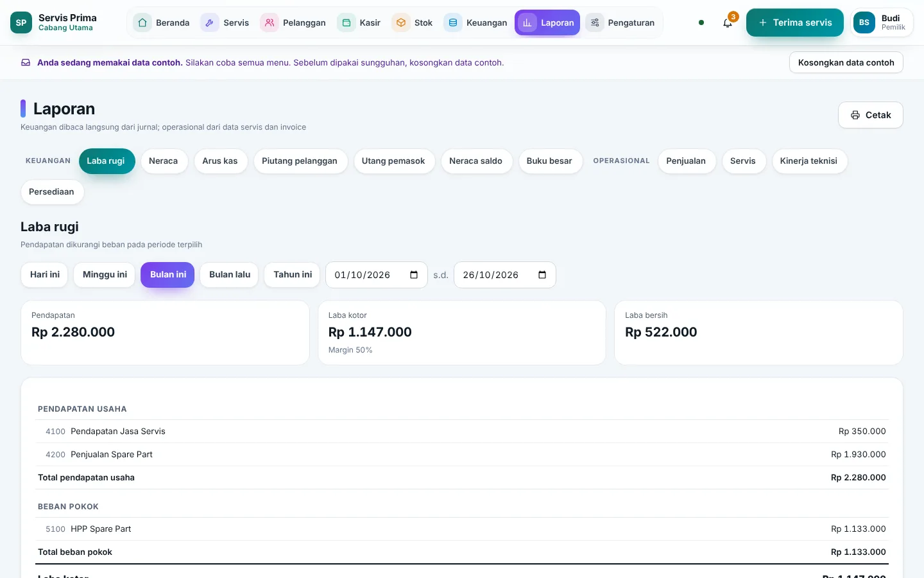Switch to the Neraca report tab
This screenshot has width=924, height=578.
pos(164,161)
